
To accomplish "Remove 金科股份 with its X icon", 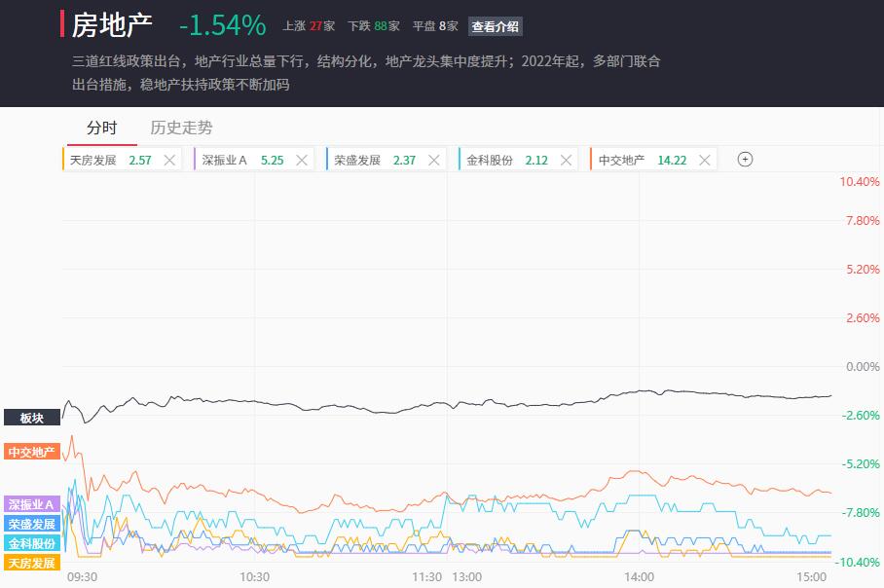I will click(566, 160).
